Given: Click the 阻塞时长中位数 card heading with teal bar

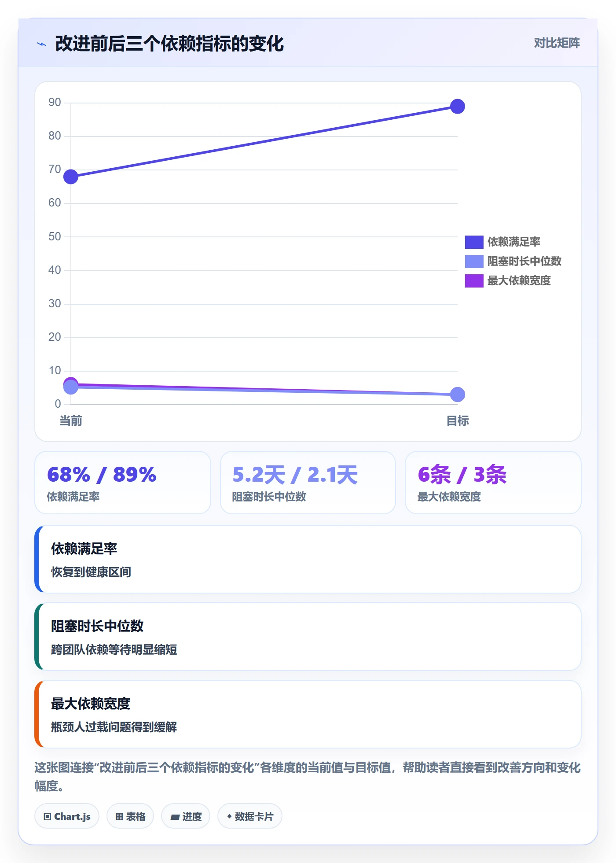Looking at the screenshot, I should pyautogui.click(x=97, y=626).
